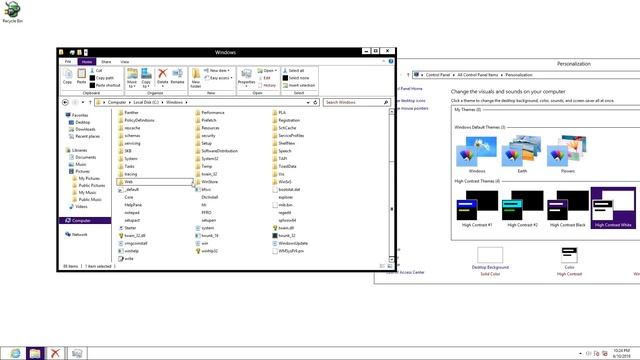The image size is (640, 360).
Task: Open the Move to ribbon button
Action: (x=132, y=78)
